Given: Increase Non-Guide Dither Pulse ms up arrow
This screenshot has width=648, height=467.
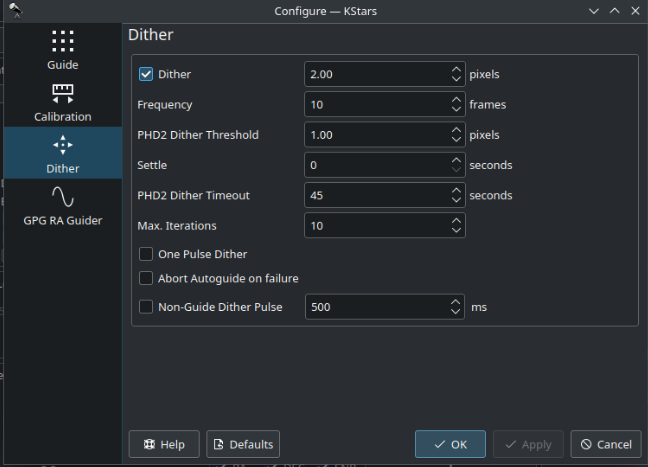Looking at the screenshot, I should (x=455, y=302).
